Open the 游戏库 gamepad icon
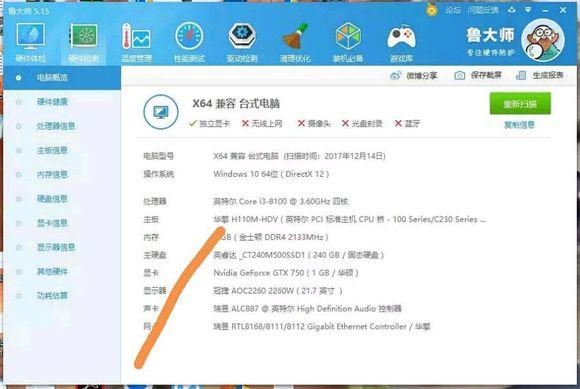Viewport: 580px width, 389px height. click(x=401, y=43)
